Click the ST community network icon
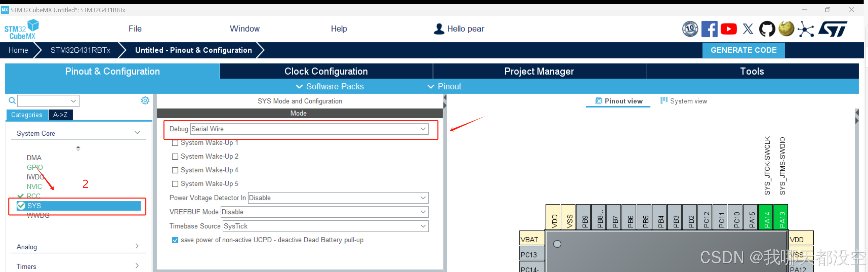The image size is (868, 272). tap(806, 29)
